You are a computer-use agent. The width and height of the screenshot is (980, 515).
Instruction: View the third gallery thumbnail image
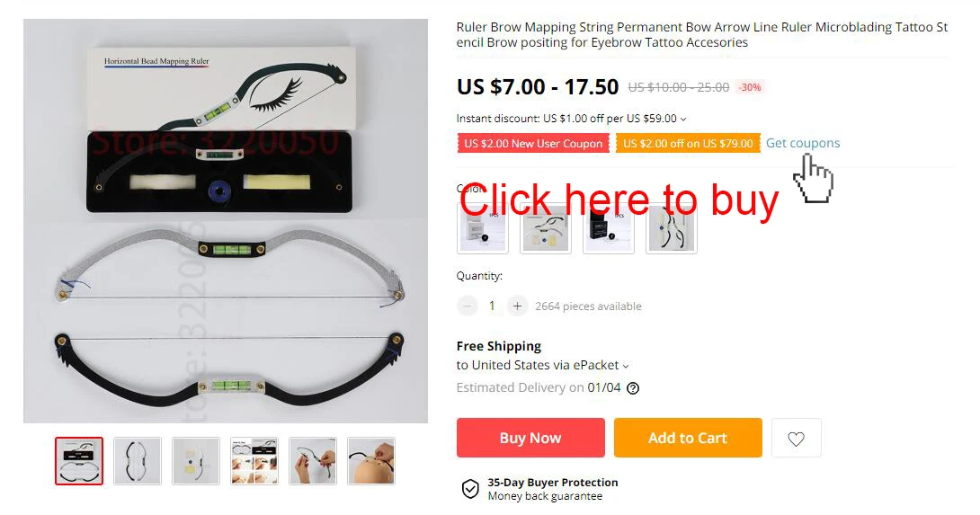pyautogui.click(x=196, y=461)
